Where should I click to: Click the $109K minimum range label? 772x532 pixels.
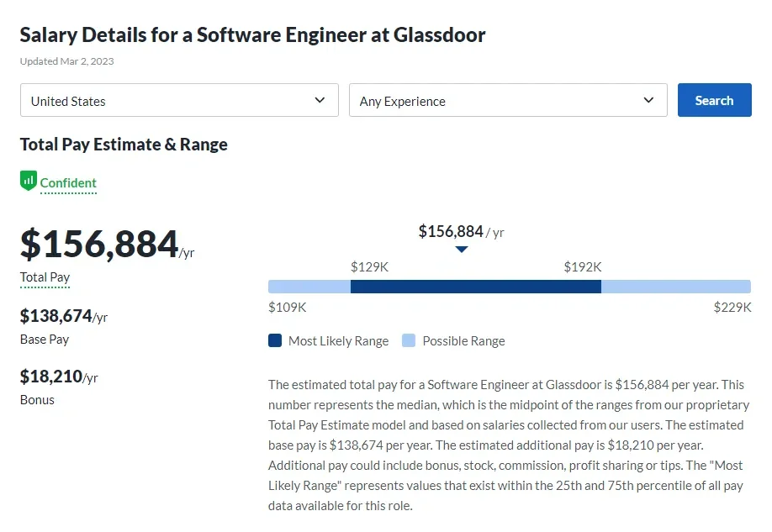(287, 307)
